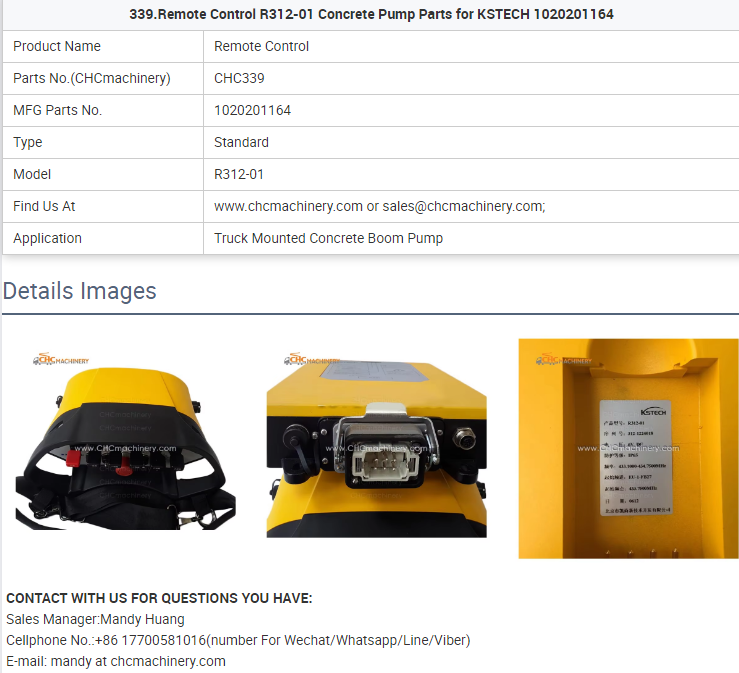This screenshot has height=673, width=739.
Task: Click the www.chcmachinery.com website text
Action: pos(288,206)
